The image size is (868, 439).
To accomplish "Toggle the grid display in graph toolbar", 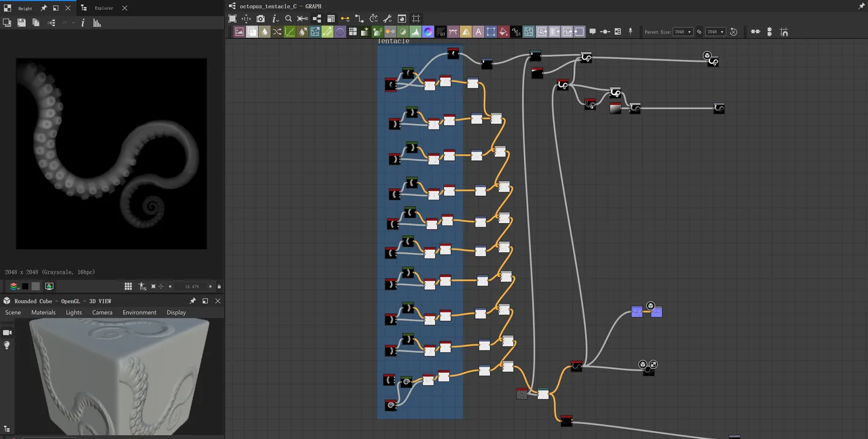I will [416, 19].
